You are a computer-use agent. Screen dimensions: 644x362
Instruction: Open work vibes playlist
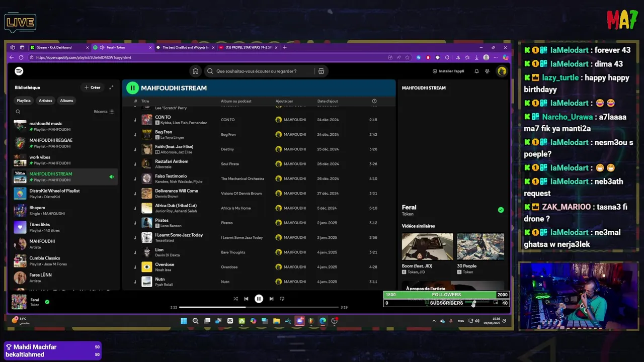pos(65,160)
